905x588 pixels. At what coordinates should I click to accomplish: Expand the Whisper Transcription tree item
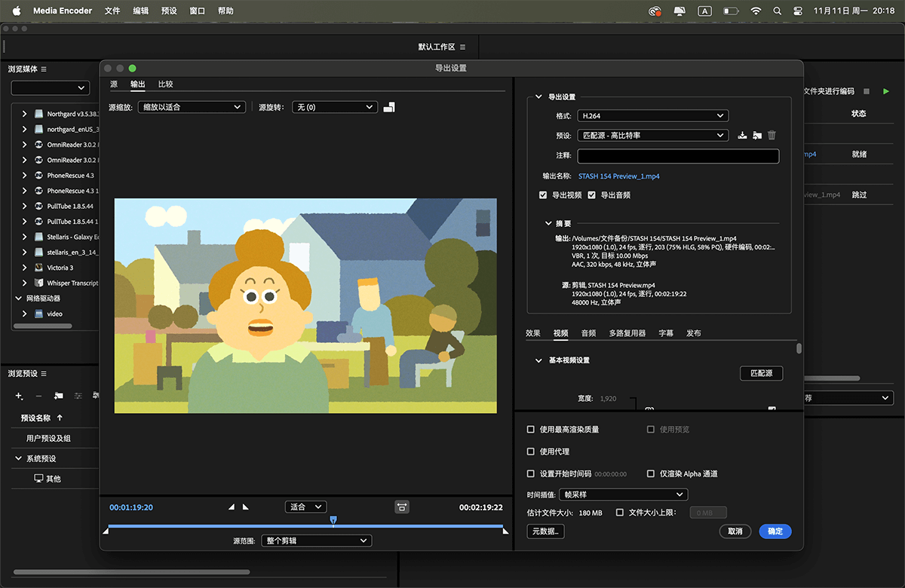pos(25,283)
